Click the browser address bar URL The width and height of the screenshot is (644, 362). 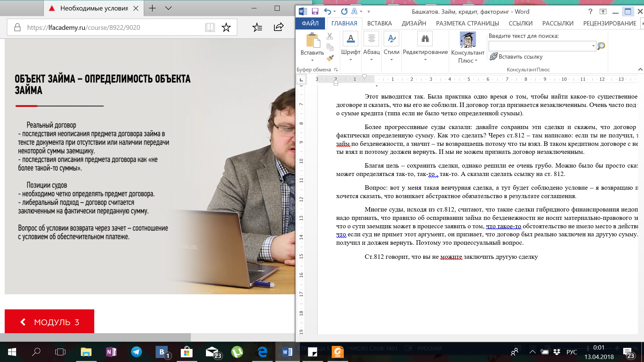tap(84, 27)
